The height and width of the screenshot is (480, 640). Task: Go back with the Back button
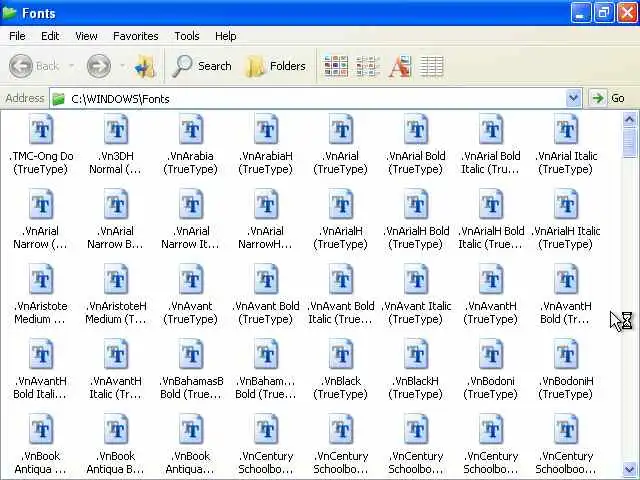click(34, 66)
